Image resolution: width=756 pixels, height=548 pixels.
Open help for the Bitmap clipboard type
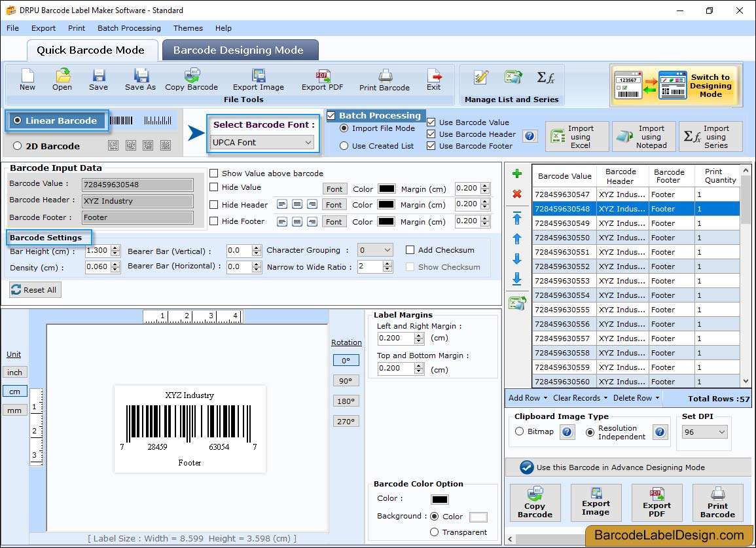[x=567, y=431]
